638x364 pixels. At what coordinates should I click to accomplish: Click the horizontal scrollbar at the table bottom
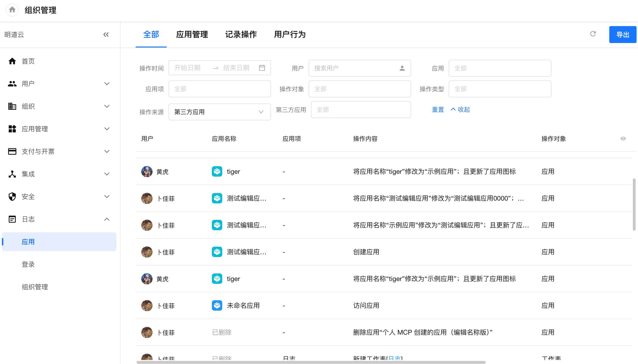[311, 362]
